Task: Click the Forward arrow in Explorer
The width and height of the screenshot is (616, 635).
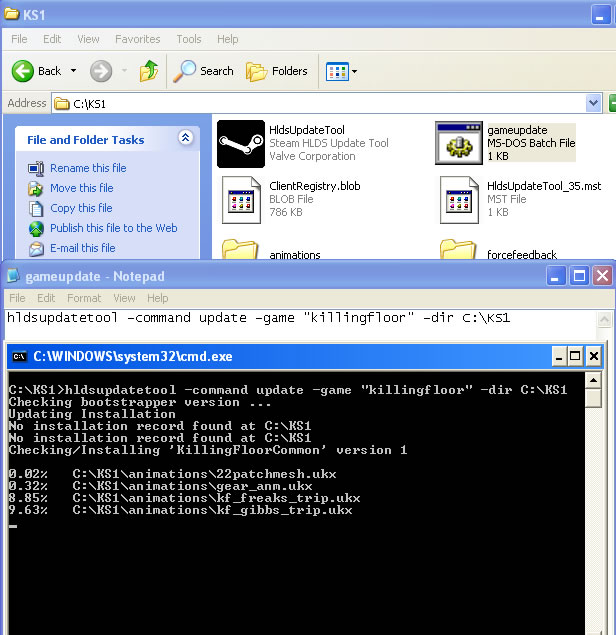Action: (100, 71)
